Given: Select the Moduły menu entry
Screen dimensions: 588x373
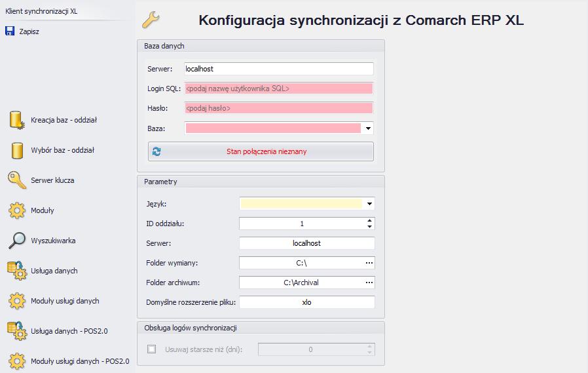Looking at the screenshot, I should (x=43, y=210).
